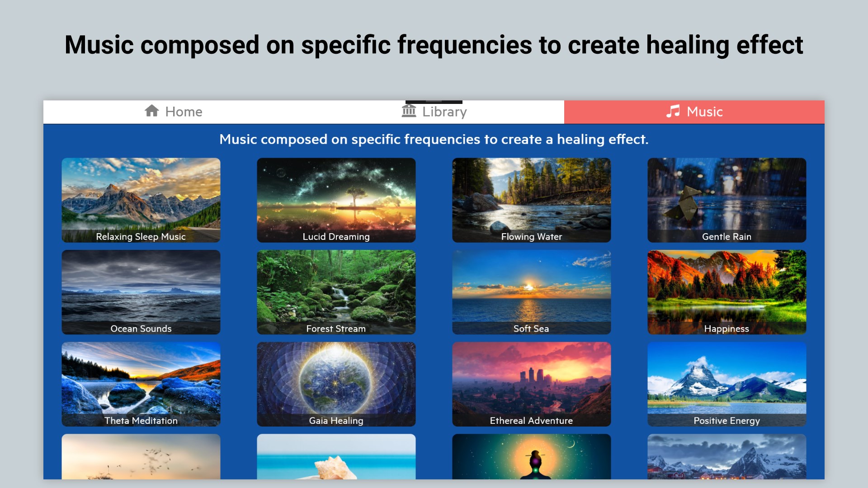Open the Gaia Healing thumbnail
Viewport: 868px width, 488px height.
tap(336, 384)
